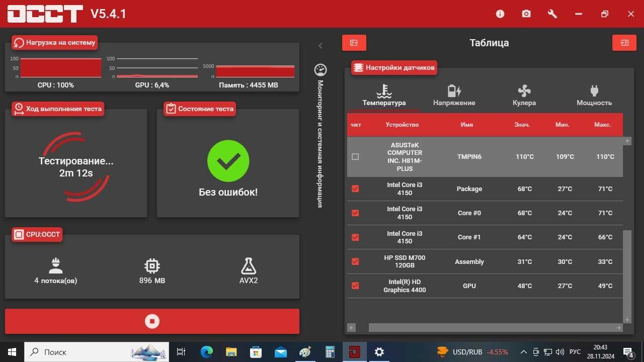Uncheck the Core #0 sensor checkbox

(x=355, y=213)
